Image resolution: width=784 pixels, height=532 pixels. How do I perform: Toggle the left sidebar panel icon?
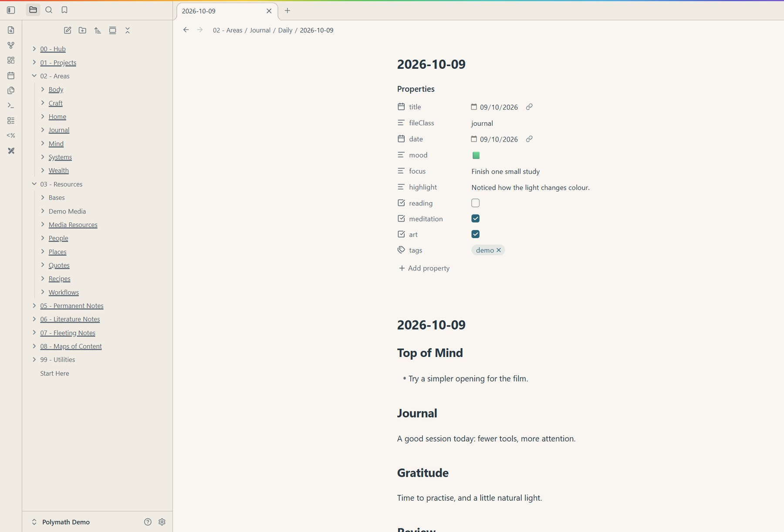[11, 10]
